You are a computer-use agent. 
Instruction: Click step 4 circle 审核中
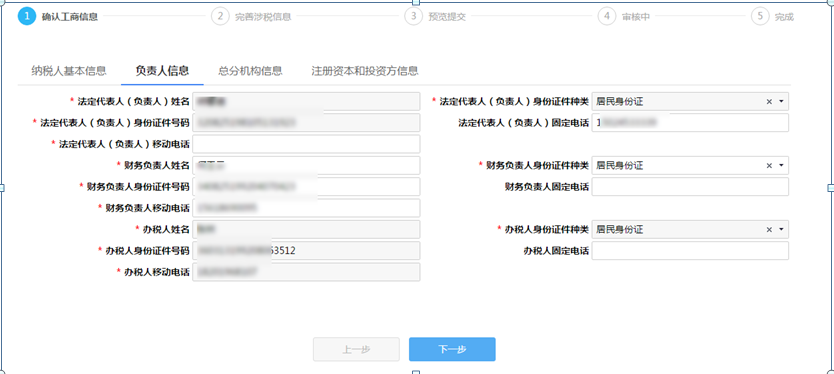pyautogui.click(x=607, y=16)
